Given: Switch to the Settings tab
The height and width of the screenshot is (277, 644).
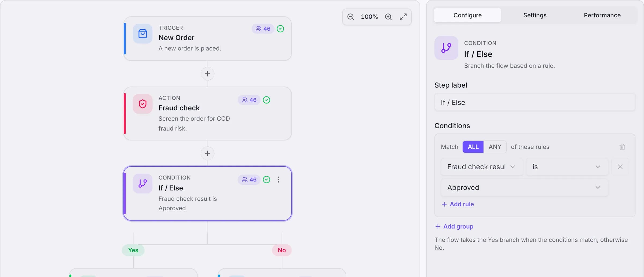Looking at the screenshot, I should (x=535, y=15).
